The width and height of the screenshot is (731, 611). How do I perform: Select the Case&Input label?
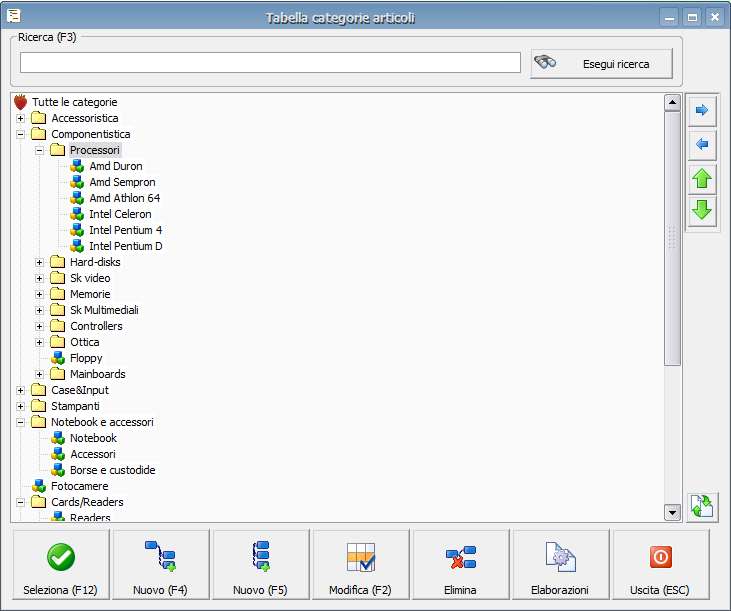click(80, 390)
